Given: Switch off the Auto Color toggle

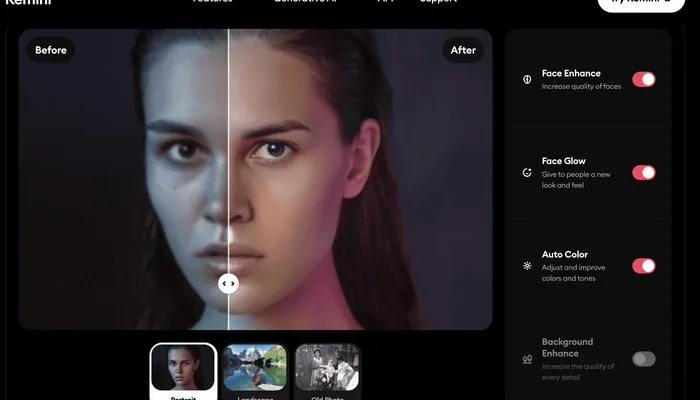Looking at the screenshot, I should pyautogui.click(x=644, y=266).
